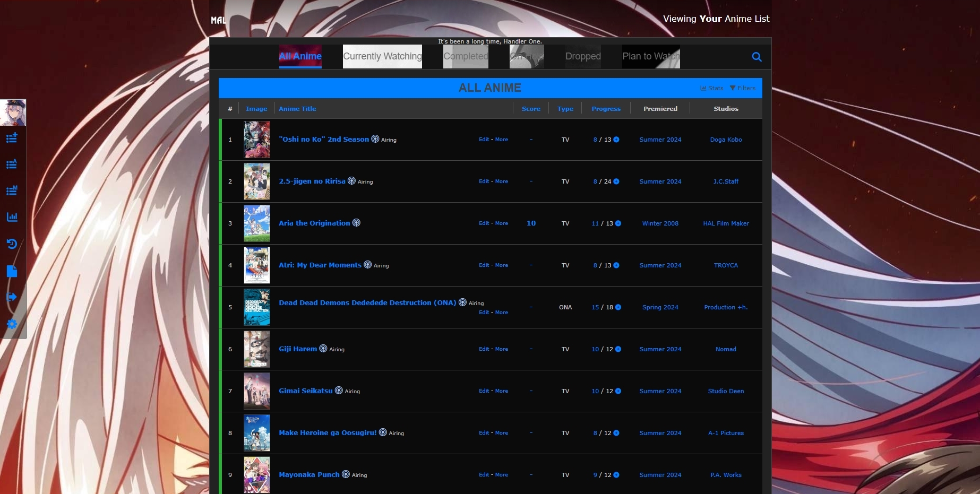Click the broadcast icon next to Giji Harem
The height and width of the screenshot is (494, 980).
pos(323,349)
